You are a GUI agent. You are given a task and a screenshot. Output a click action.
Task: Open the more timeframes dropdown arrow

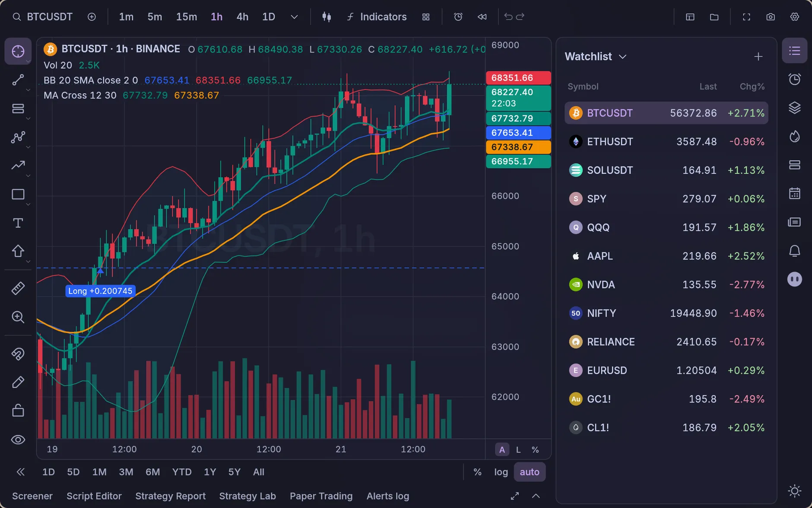tap(294, 17)
